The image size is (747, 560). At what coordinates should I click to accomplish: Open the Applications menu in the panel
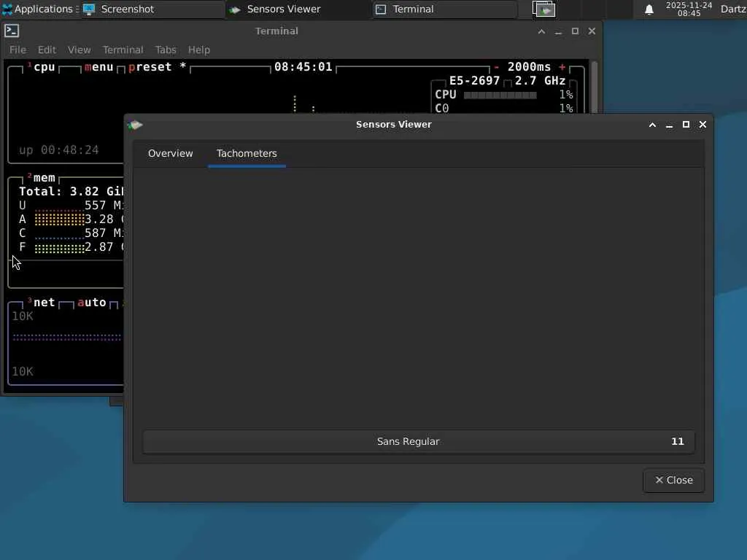[39, 9]
